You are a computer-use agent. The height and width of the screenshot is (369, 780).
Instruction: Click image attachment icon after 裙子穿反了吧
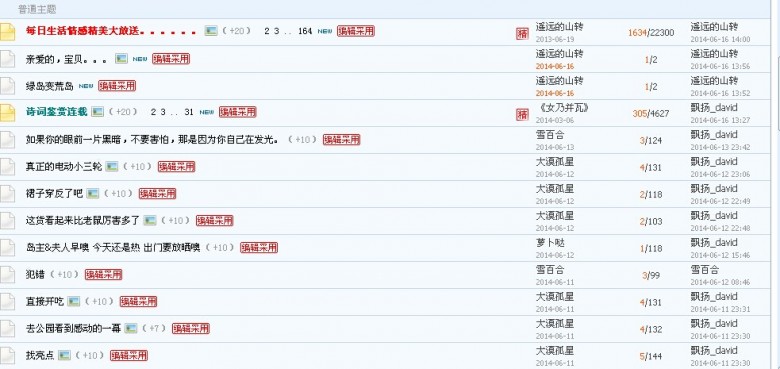coord(93,193)
